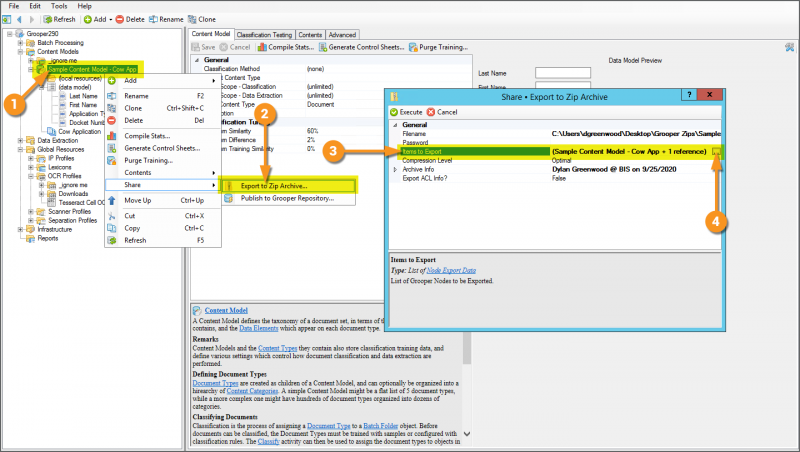Select the Lexicons tree item
800x452 pixels.
pyautogui.click(x=60, y=167)
